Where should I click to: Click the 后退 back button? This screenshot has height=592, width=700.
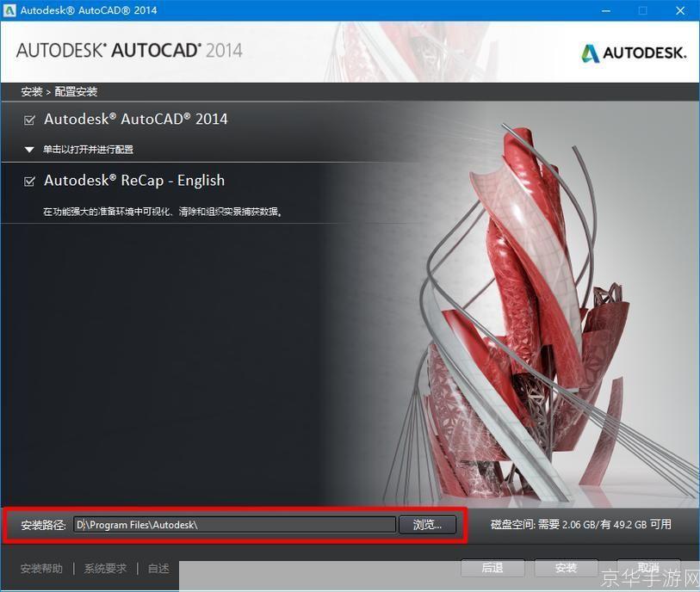(492, 567)
